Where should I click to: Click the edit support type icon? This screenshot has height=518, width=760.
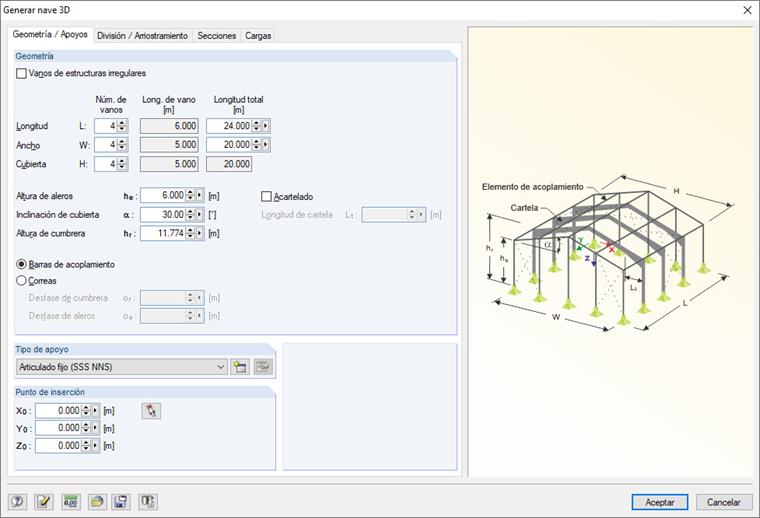(263, 367)
